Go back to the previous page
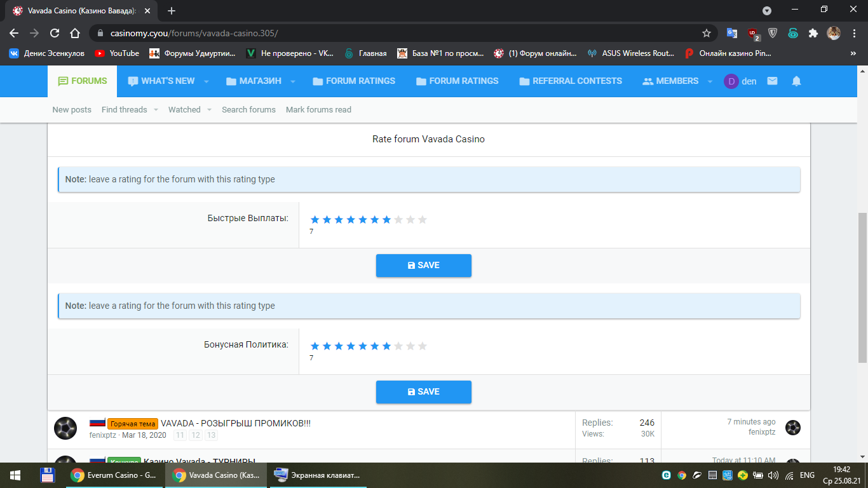868x488 pixels. tap(14, 33)
